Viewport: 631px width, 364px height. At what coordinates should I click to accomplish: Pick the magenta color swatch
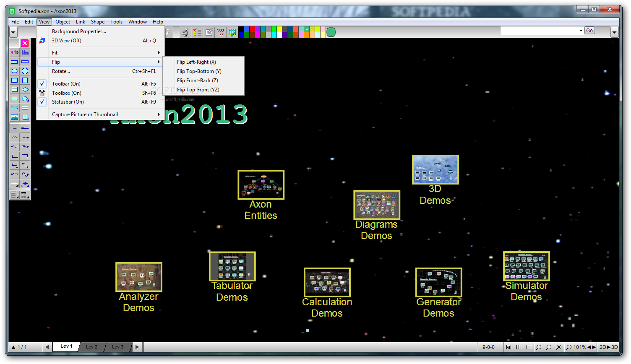click(x=258, y=35)
